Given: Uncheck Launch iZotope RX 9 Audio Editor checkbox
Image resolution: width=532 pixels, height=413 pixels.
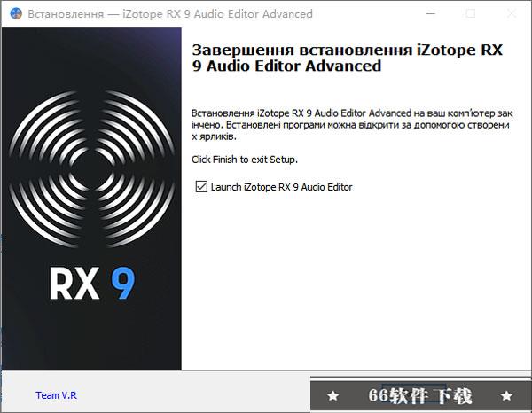Looking at the screenshot, I should [x=201, y=186].
